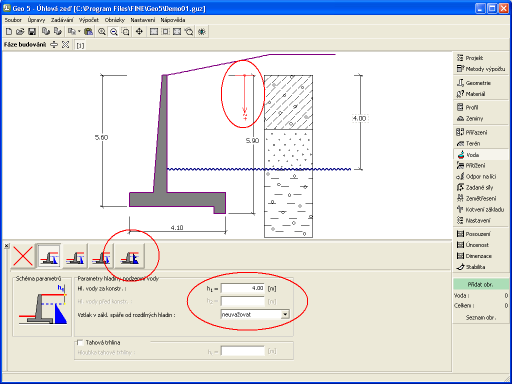Add a construction stage with plus icon
This screenshot has height=384, width=512.
tap(54, 45)
